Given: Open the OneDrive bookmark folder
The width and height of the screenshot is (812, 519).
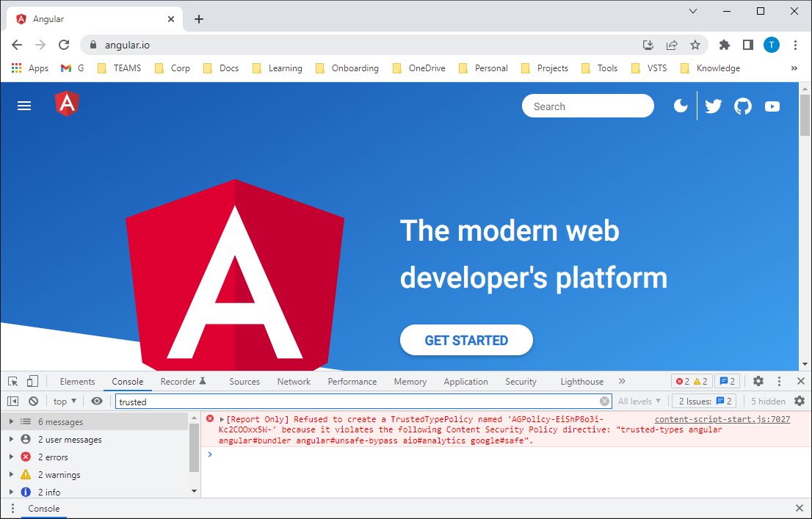Looking at the screenshot, I should (419, 68).
